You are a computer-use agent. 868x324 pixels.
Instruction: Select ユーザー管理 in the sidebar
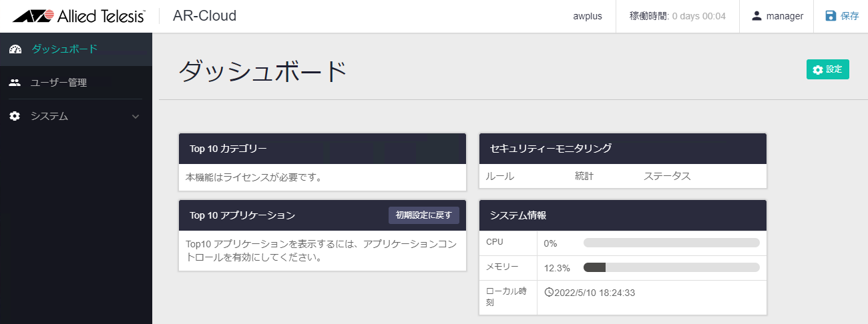click(59, 83)
